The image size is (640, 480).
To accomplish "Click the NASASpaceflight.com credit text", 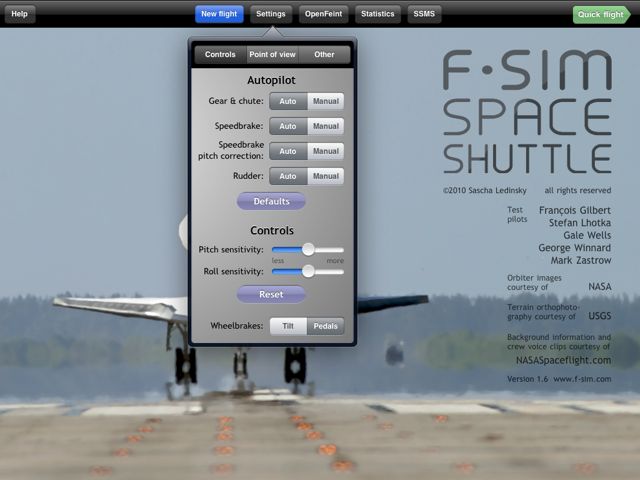I will tap(563, 360).
